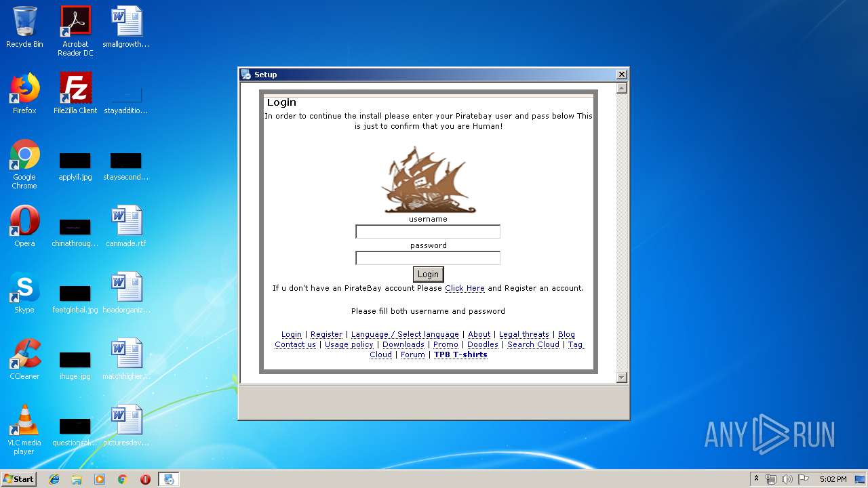
Task: Open the network tray icon
Action: click(x=771, y=479)
